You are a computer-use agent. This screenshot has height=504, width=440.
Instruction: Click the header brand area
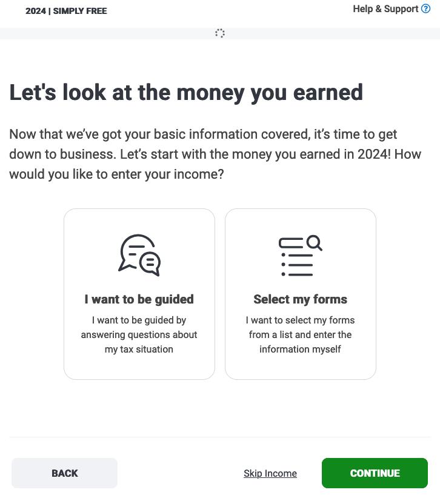coord(65,11)
